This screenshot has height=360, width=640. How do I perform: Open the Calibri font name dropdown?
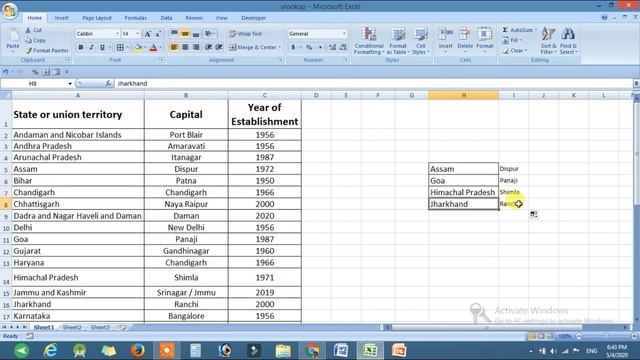pyautogui.click(x=118, y=34)
